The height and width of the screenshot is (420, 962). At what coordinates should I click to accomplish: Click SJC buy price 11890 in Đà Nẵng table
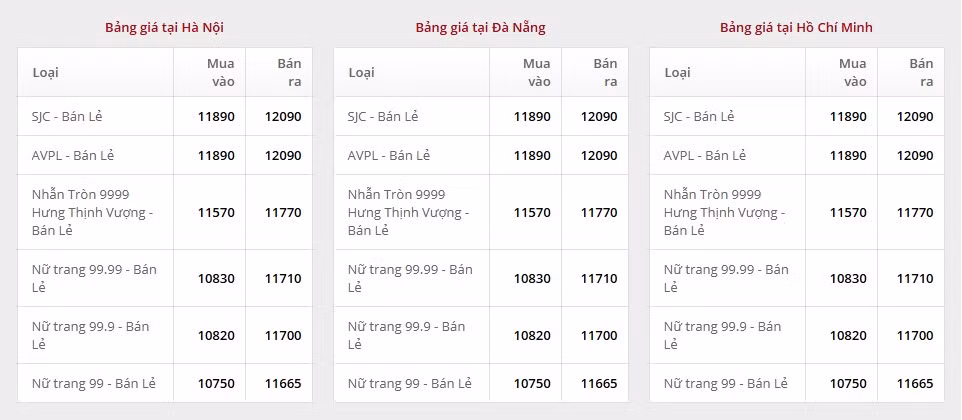point(533,116)
